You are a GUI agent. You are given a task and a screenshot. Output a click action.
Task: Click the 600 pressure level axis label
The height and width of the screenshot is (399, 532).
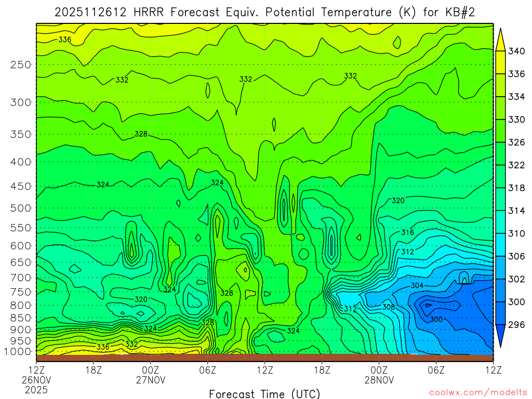click(x=20, y=246)
